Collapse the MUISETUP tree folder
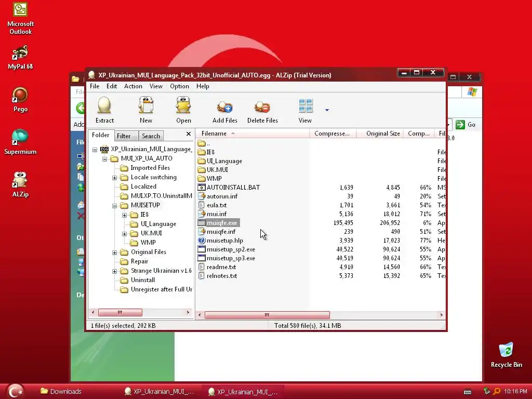Viewport: 532px width, 399px height. (115, 206)
